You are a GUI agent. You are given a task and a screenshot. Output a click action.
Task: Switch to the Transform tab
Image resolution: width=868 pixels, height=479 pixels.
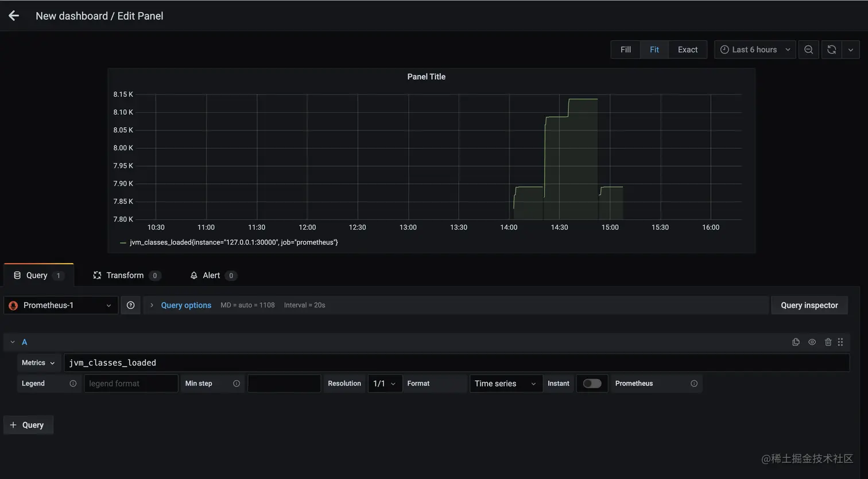126,275
